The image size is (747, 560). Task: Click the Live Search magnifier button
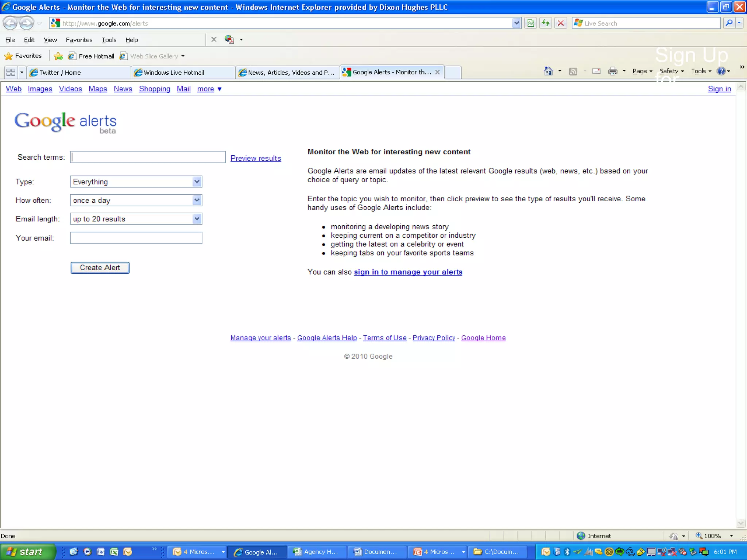pyautogui.click(x=728, y=23)
